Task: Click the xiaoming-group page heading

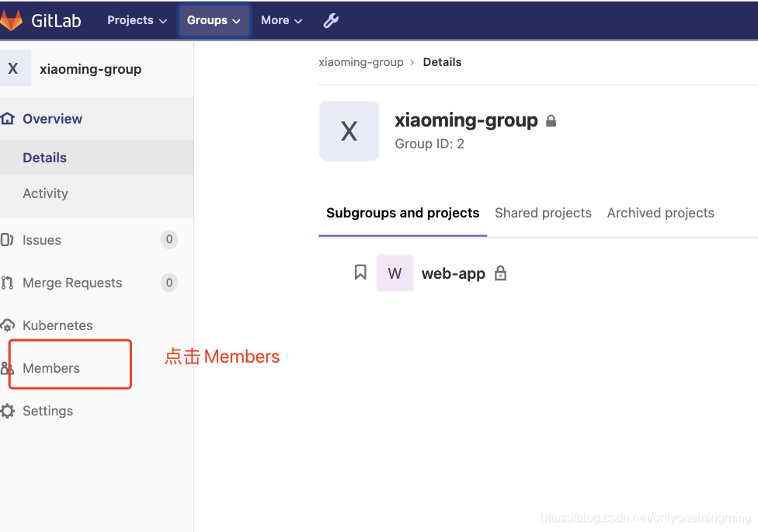Action: pos(466,120)
